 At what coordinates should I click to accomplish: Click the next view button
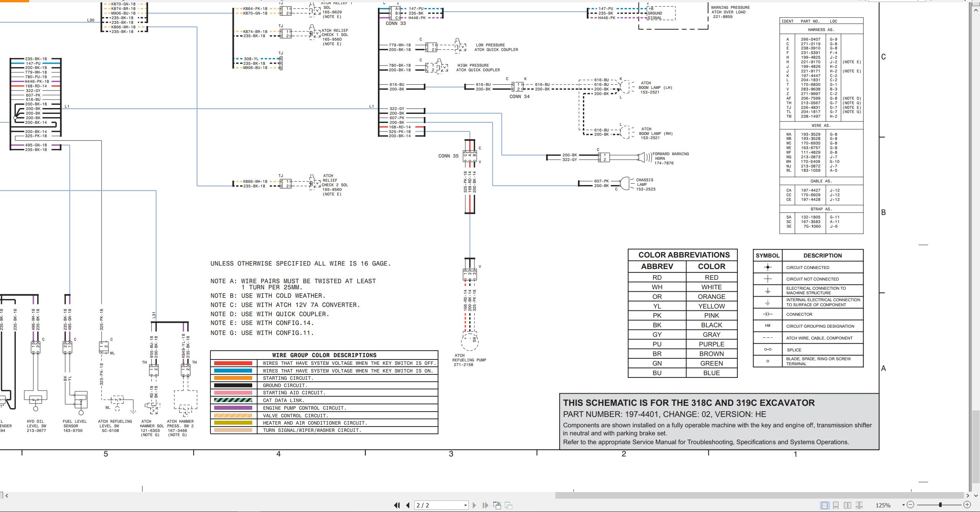pos(509,505)
